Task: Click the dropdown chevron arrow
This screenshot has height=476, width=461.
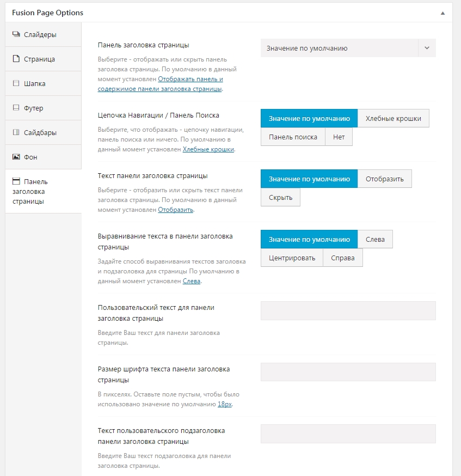Action: tap(427, 48)
